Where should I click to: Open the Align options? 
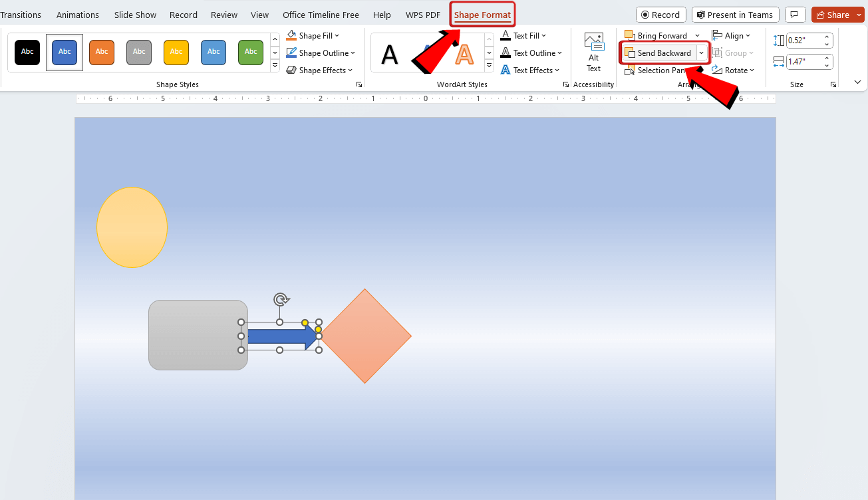(x=732, y=35)
